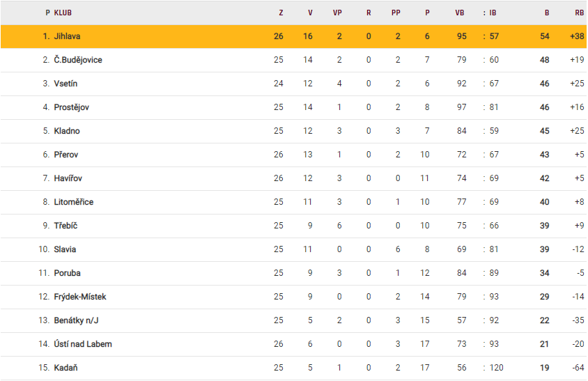The width and height of the screenshot is (588, 381).
Task: Click the Z games played header
Action: [281, 13]
